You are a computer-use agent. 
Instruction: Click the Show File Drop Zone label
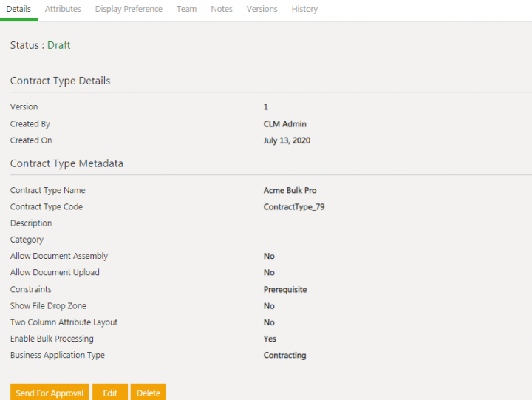coord(48,306)
